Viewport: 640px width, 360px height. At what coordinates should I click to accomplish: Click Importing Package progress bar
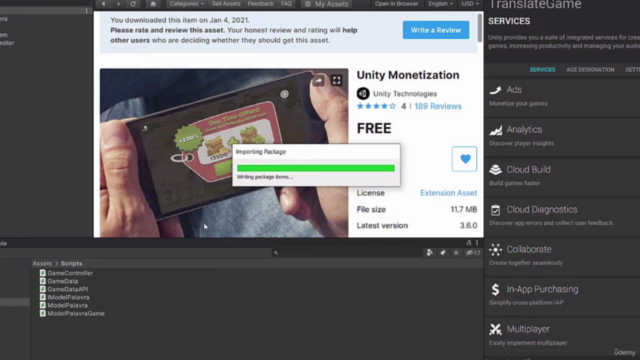click(x=316, y=168)
